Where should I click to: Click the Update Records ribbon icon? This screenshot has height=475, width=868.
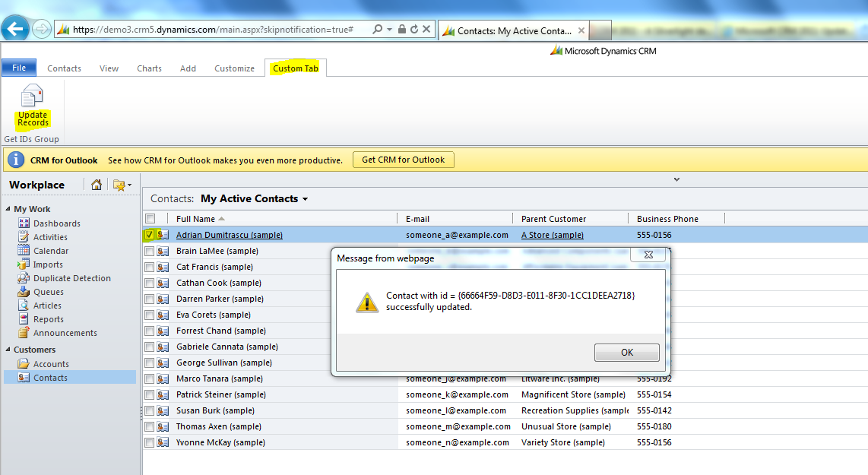[32, 97]
